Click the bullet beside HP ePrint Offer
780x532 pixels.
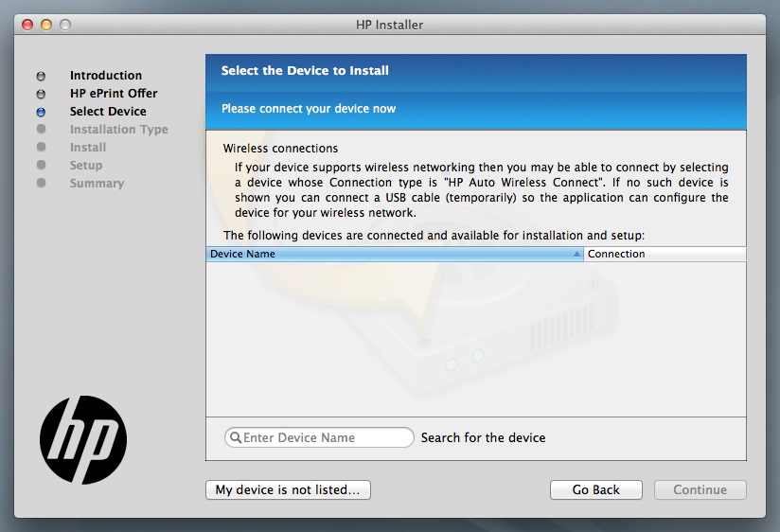[41, 94]
